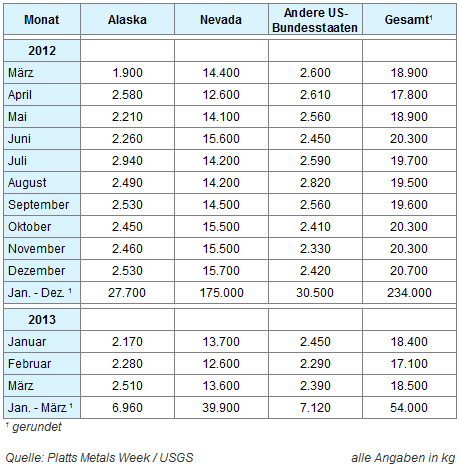Click the 175.000 Nevada yearly total
The image size is (460, 467).
(221, 293)
